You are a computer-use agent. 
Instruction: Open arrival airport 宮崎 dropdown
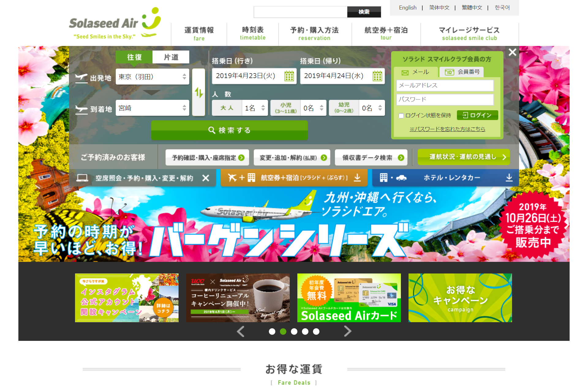point(152,108)
